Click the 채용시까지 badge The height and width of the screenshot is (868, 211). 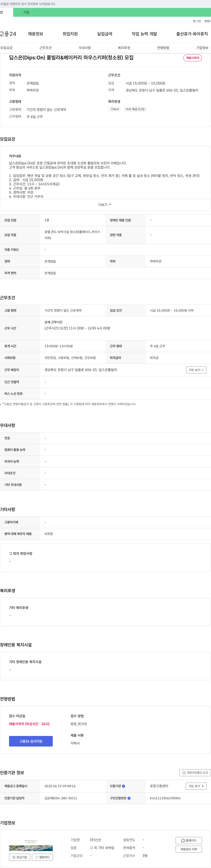click(193, 58)
